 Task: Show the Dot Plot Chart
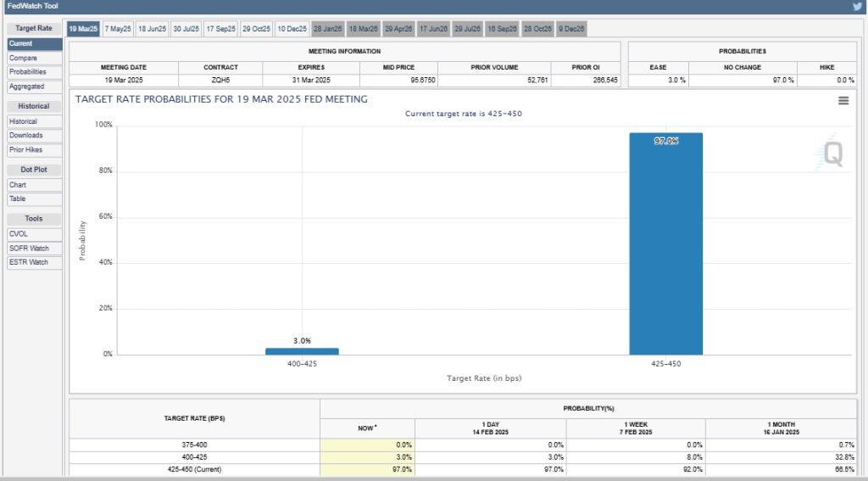click(18, 185)
